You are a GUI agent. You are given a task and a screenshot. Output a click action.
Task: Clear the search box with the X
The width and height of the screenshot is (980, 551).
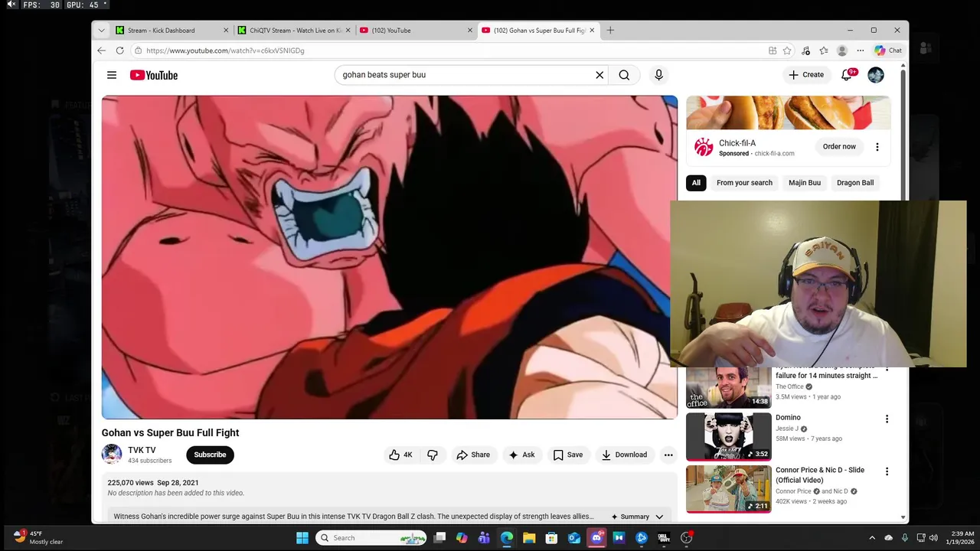[x=599, y=75]
